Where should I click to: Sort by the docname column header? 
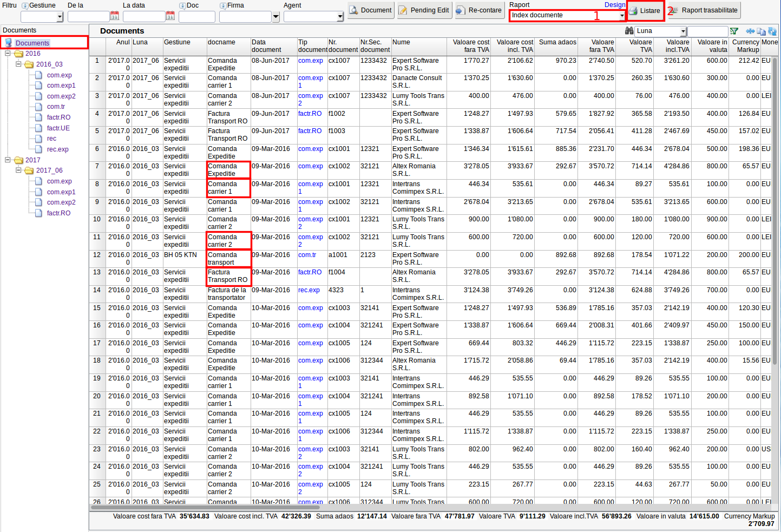[x=228, y=46]
